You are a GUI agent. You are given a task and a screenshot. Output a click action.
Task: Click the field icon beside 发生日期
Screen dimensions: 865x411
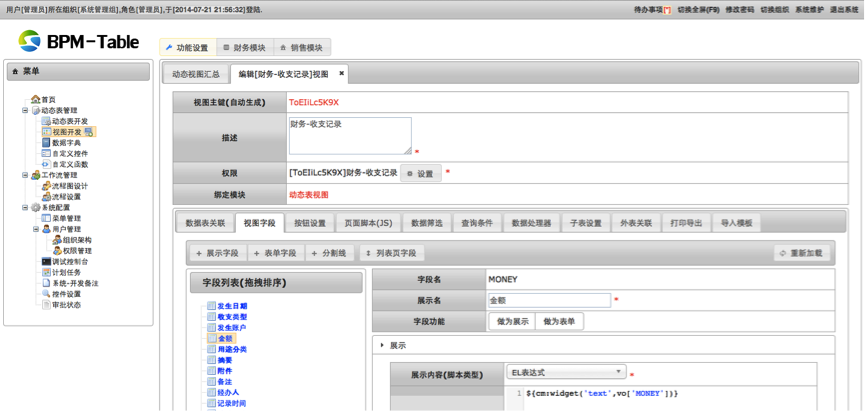tap(212, 306)
